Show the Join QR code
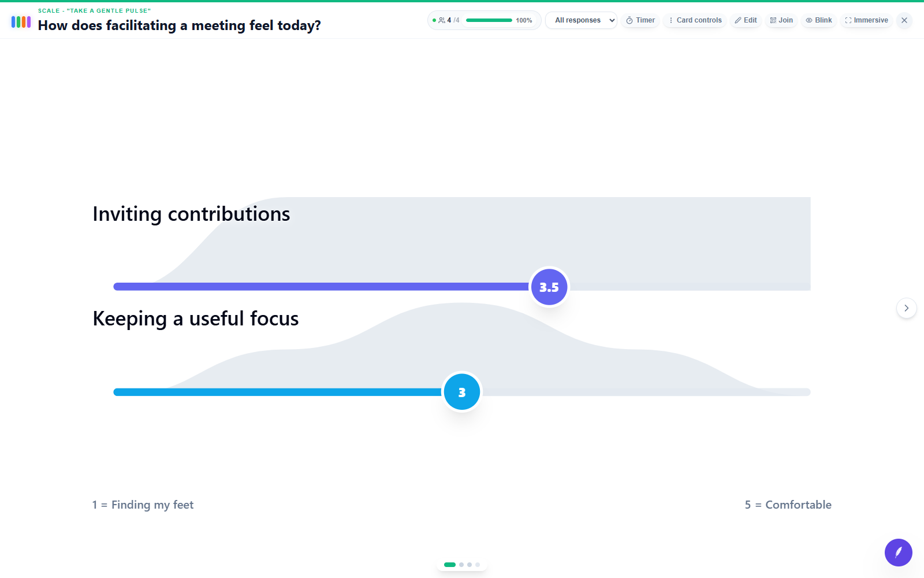Image resolution: width=924 pixels, height=578 pixels. (x=781, y=20)
